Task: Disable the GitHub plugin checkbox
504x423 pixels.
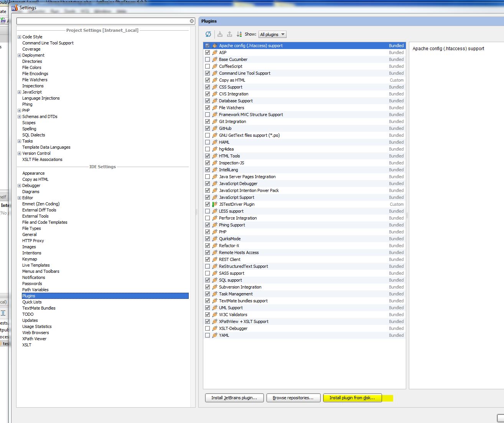Action: (208, 128)
